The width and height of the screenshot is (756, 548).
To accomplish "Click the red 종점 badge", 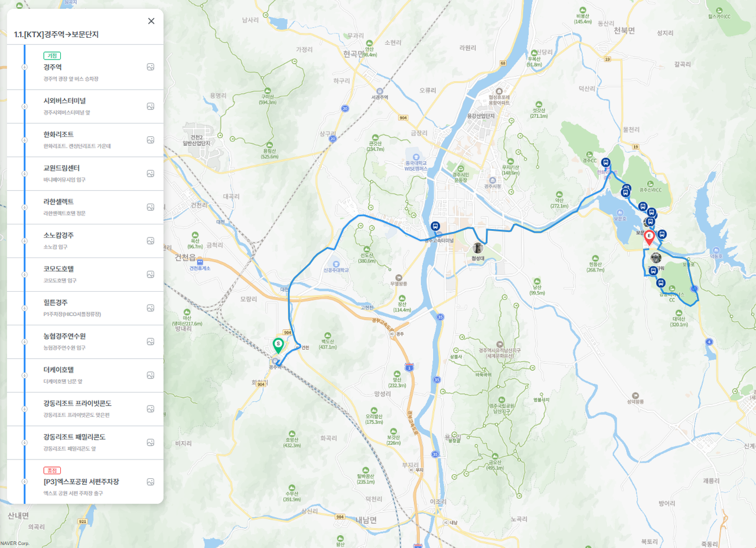I will click(x=52, y=471).
